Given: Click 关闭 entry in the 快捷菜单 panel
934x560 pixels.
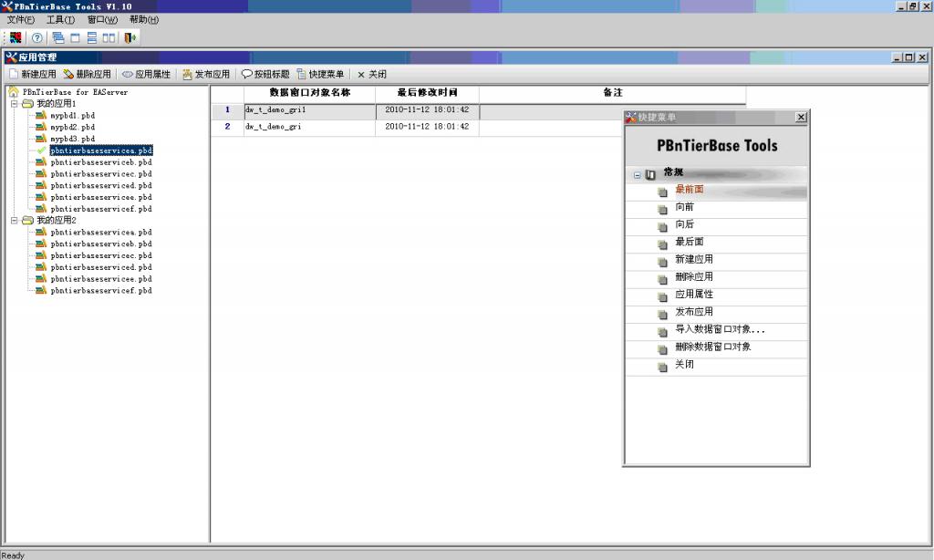Looking at the screenshot, I should pyautogui.click(x=684, y=364).
